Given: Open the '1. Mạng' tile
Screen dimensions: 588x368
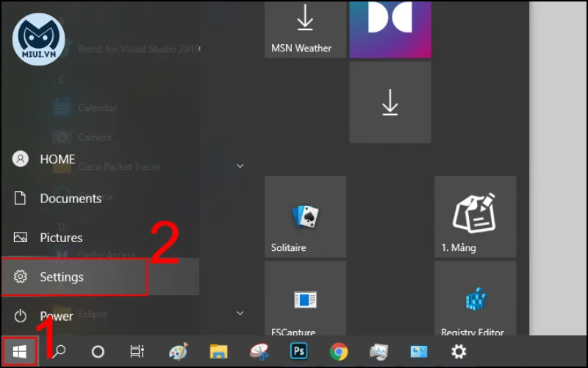Looking at the screenshot, I should click(475, 216).
